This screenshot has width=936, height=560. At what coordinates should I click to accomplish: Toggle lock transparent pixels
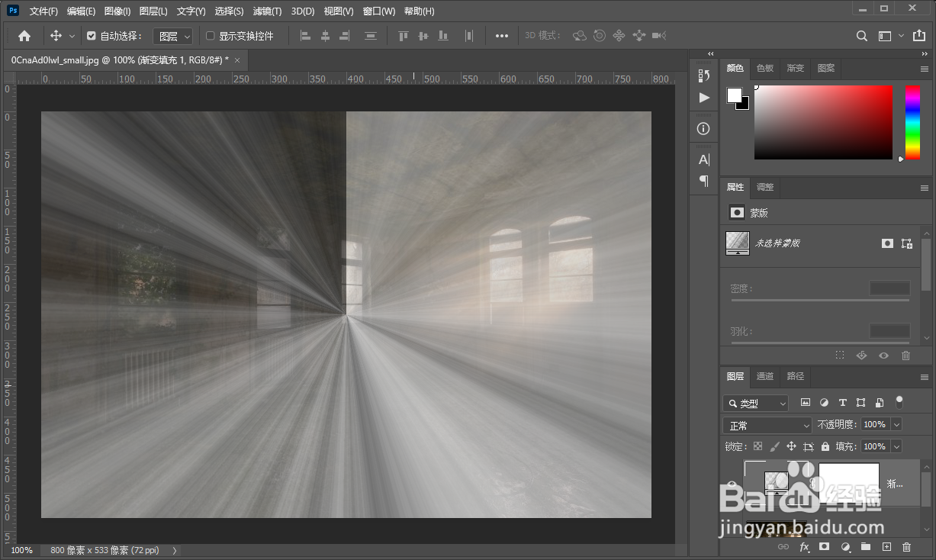pyautogui.click(x=757, y=446)
